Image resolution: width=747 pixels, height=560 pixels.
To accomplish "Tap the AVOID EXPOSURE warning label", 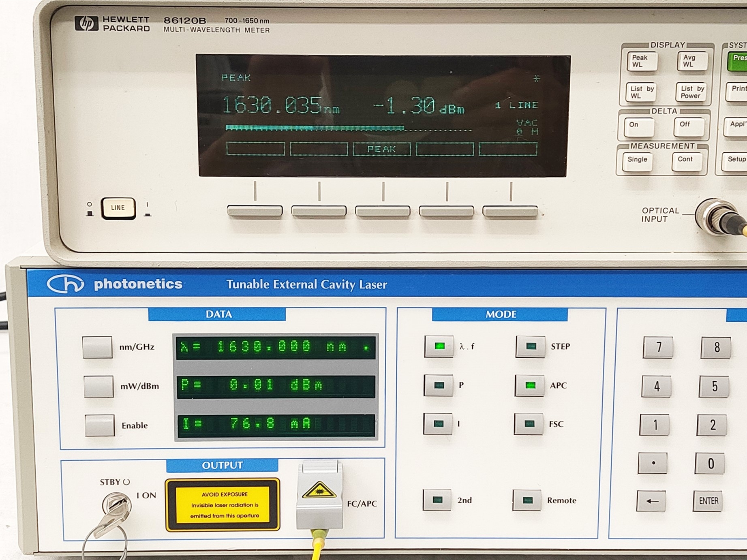I will click(x=223, y=505).
